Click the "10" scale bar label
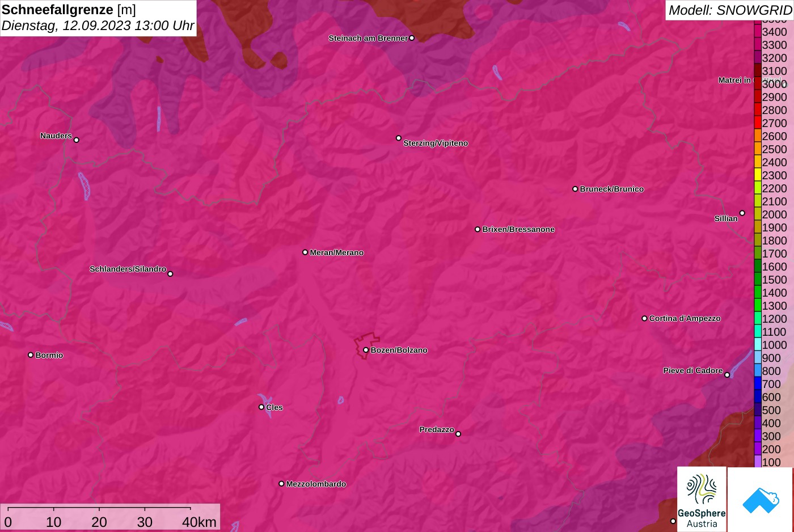 (53, 522)
